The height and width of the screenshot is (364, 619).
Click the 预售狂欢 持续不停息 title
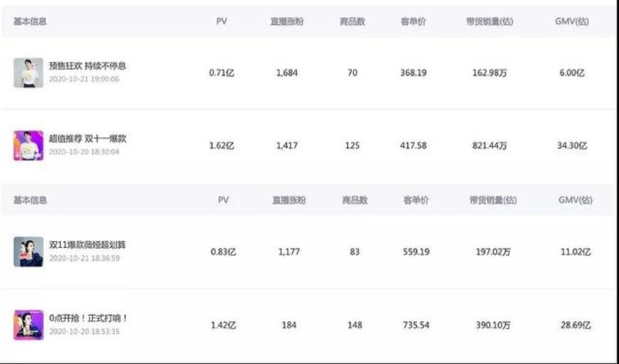point(88,66)
